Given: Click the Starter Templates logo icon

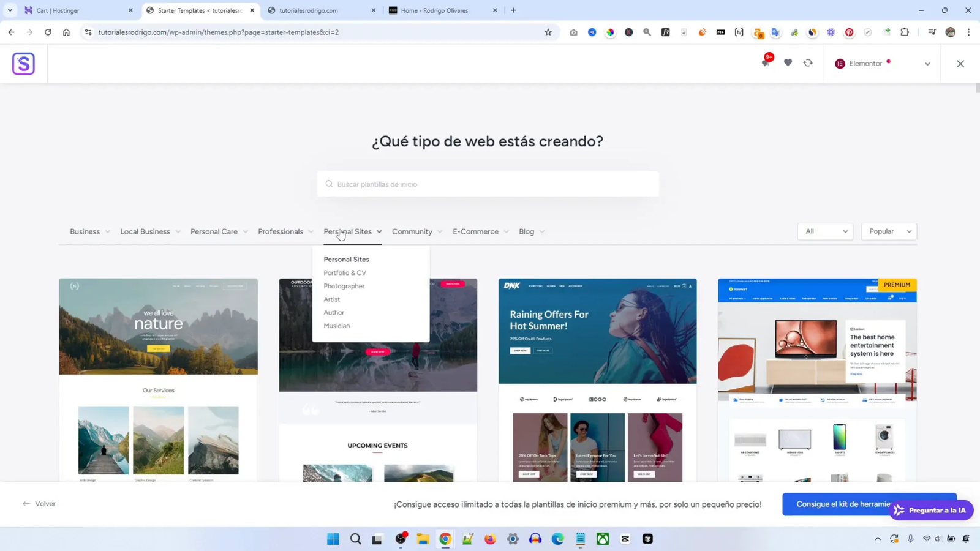Looking at the screenshot, I should click(23, 64).
